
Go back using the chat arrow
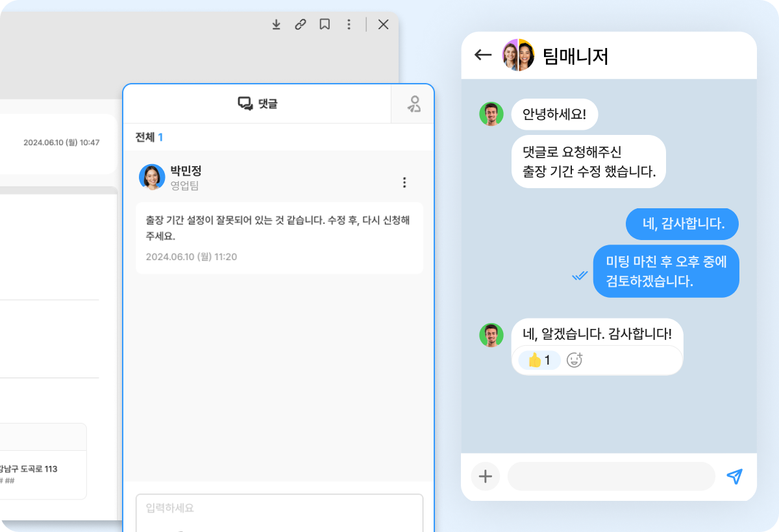482,55
